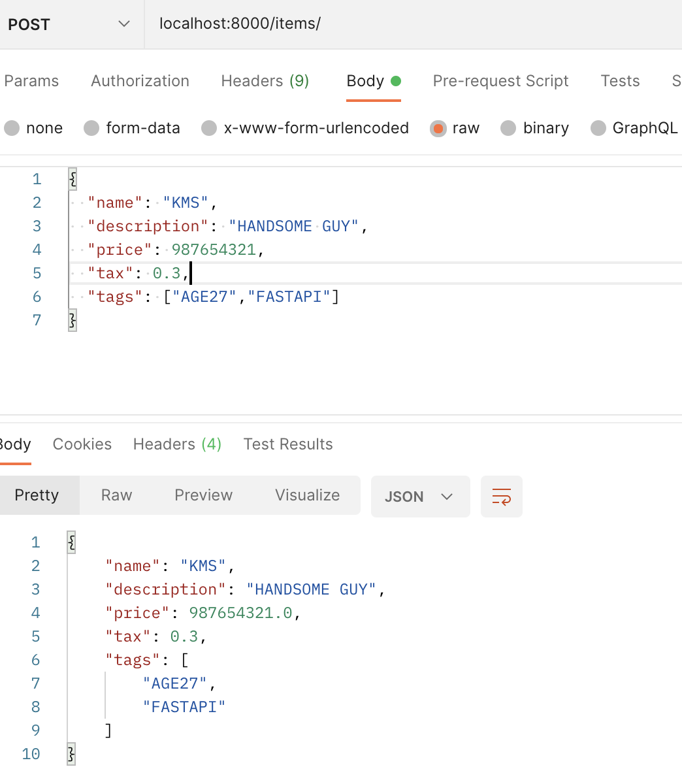Click line number 7 in response body
This screenshot has width=682, height=784.
pos(35,683)
